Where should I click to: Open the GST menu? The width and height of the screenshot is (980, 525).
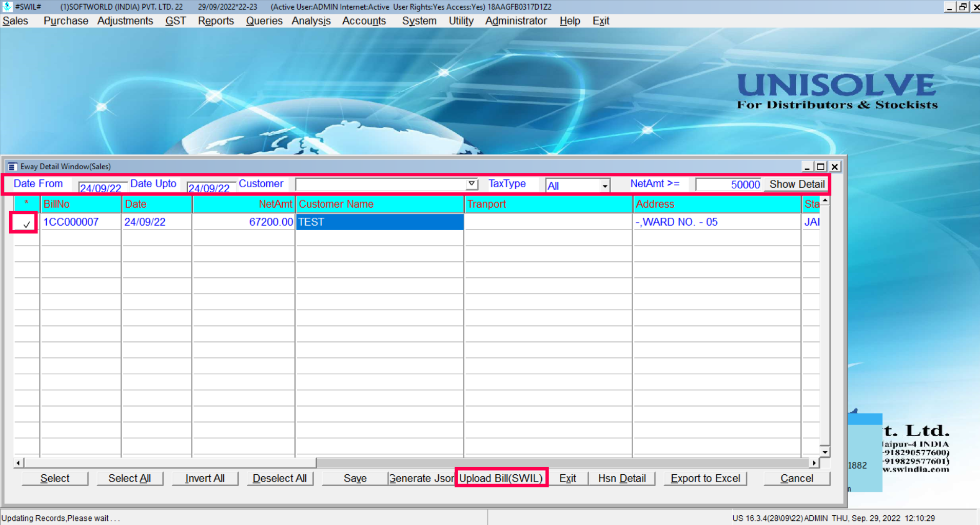(x=175, y=21)
